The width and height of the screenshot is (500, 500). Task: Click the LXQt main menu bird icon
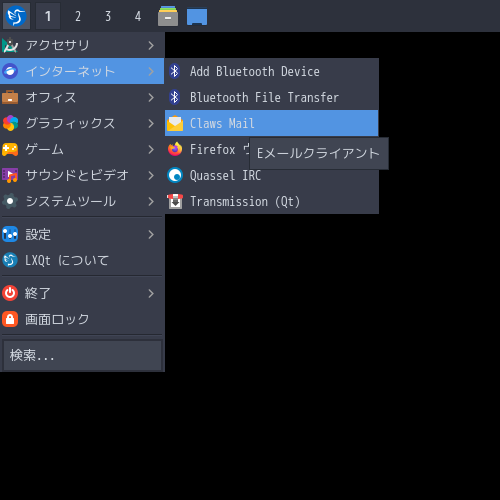pos(16,16)
